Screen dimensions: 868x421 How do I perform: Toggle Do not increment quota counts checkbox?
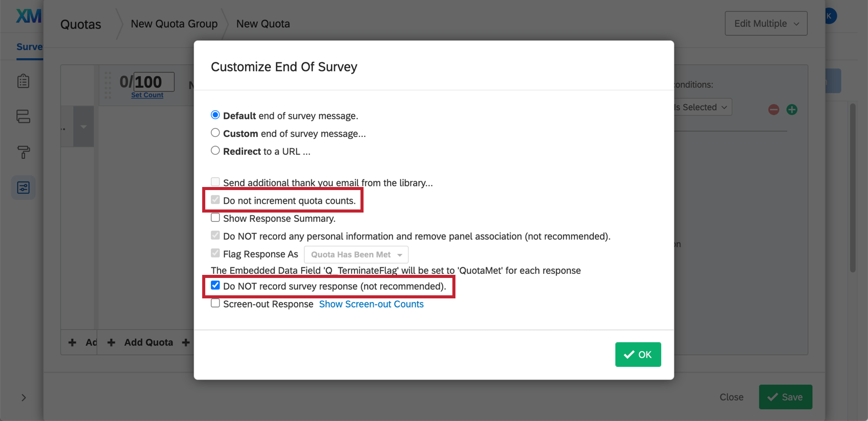click(x=215, y=200)
